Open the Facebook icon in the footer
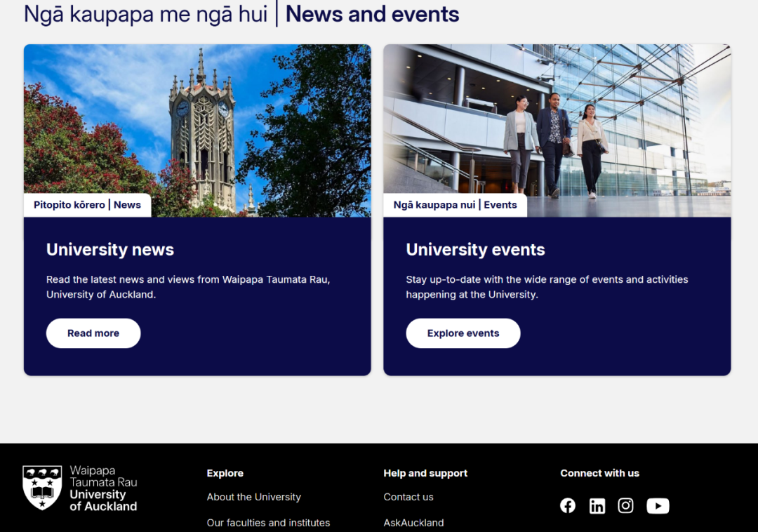Viewport: 758px width, 532px height. 568,506
